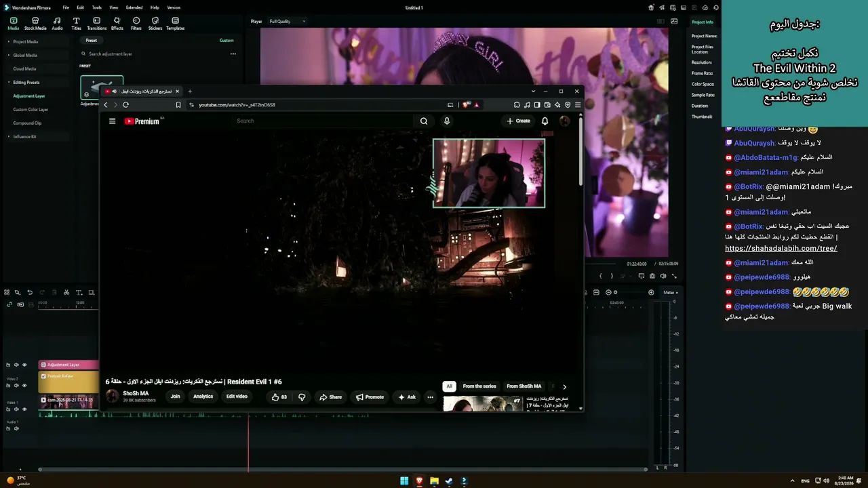Mute the Adjustment Layer track audio

(17, 365)
